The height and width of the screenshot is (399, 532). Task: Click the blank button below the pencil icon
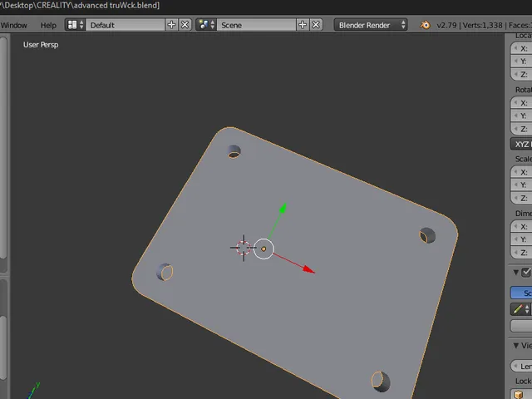tap(521, 326)
